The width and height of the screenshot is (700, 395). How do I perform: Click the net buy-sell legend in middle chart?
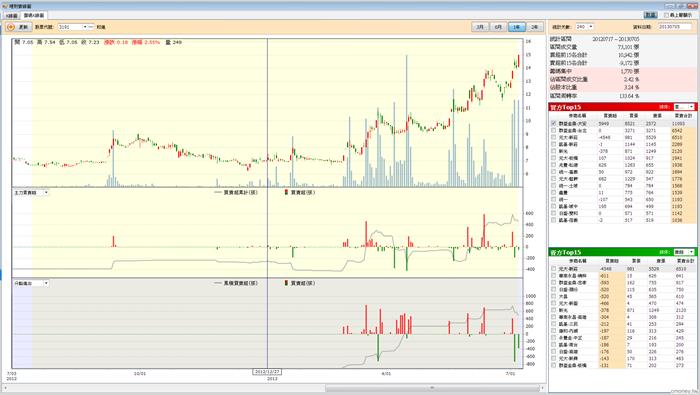click(300, 193)
